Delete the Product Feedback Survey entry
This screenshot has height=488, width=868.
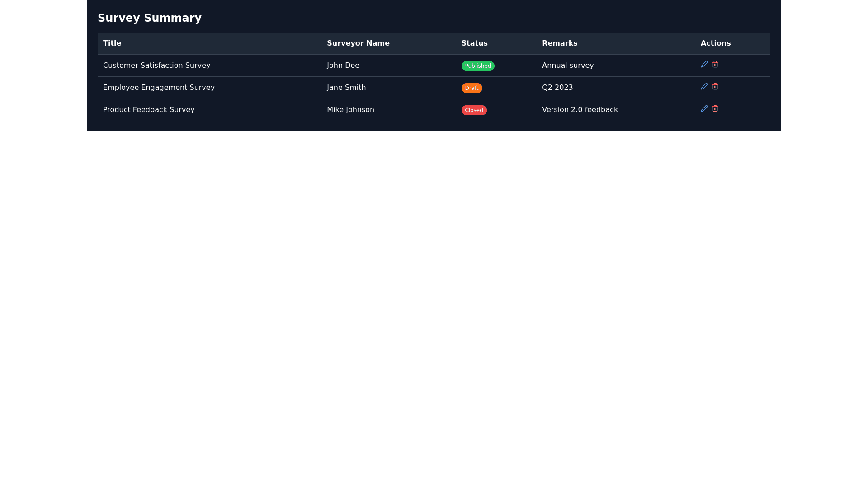point(715,108)
